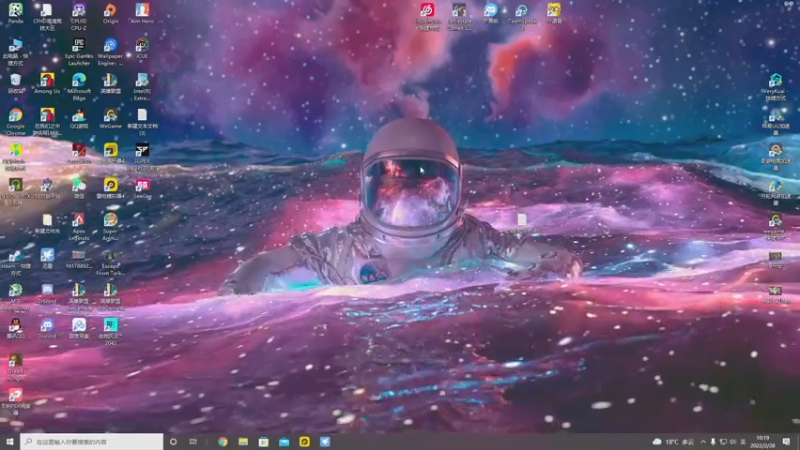Open the taskbar clock and date
800x450 pixels.
[x=763, y=441]
